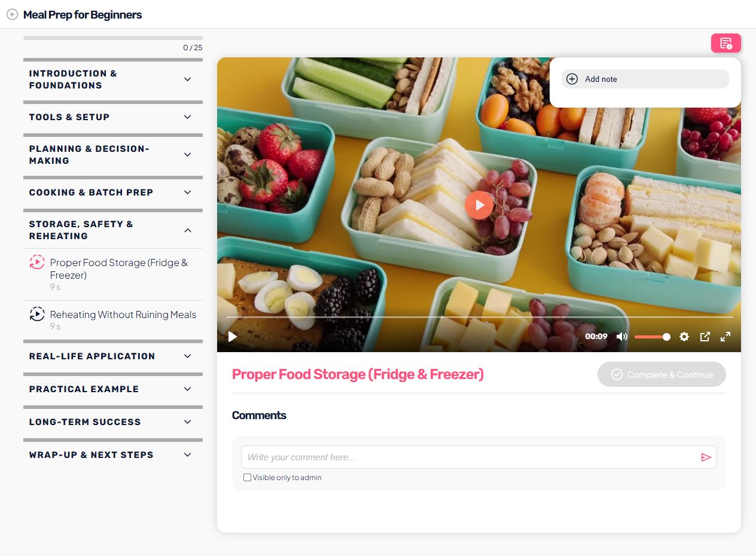Enter fullscreen with the expand icon

(725, 337)
